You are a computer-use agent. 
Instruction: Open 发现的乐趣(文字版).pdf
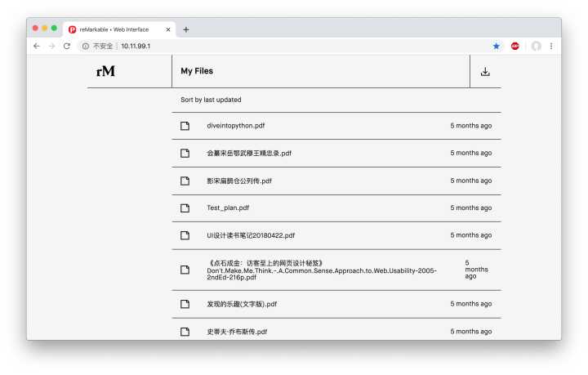pos(242,304)
